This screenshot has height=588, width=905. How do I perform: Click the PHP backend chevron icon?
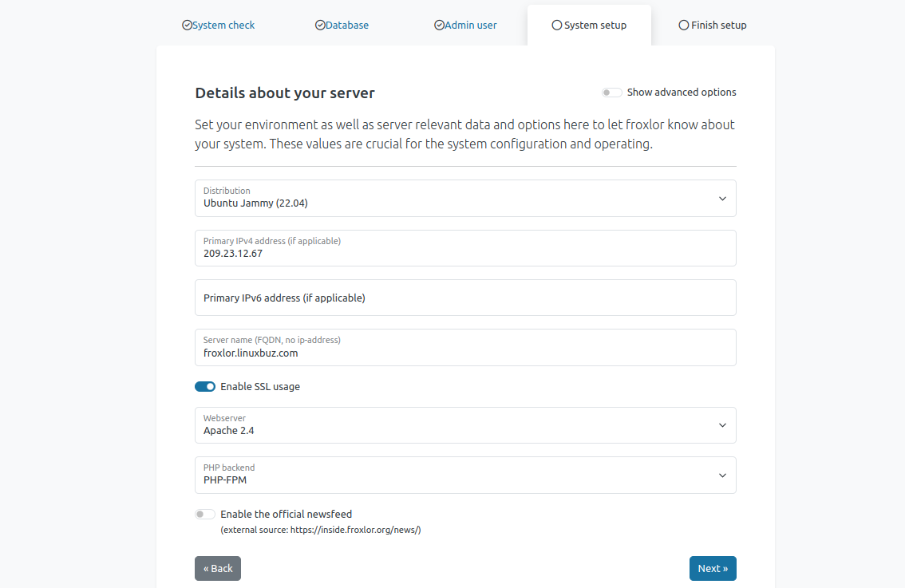coord(722,476)
